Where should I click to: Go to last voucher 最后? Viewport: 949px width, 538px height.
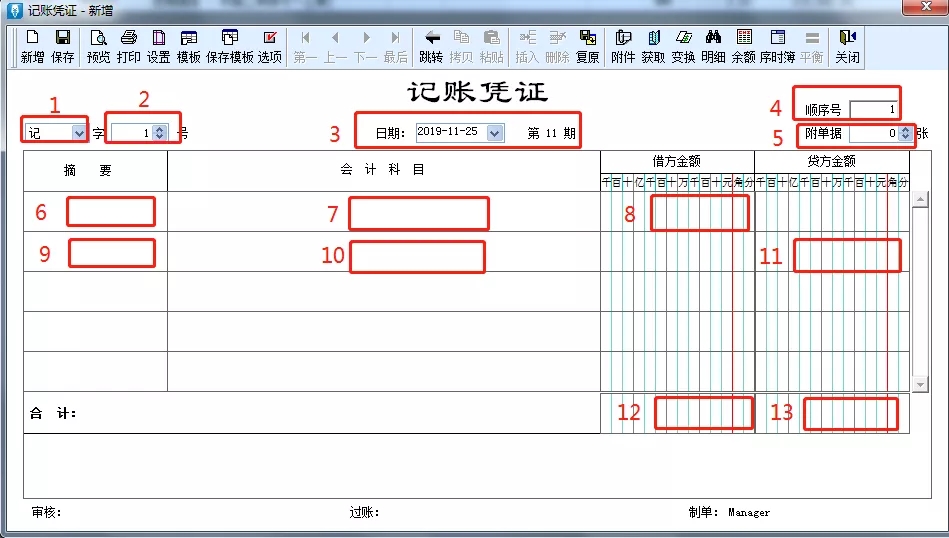click(x=395, y=47)
